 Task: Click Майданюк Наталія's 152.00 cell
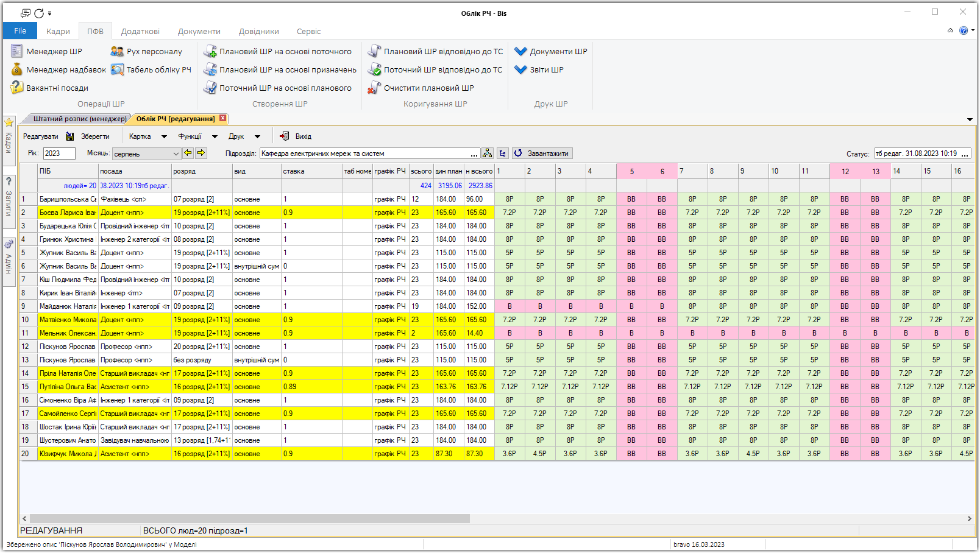point(479,306)
